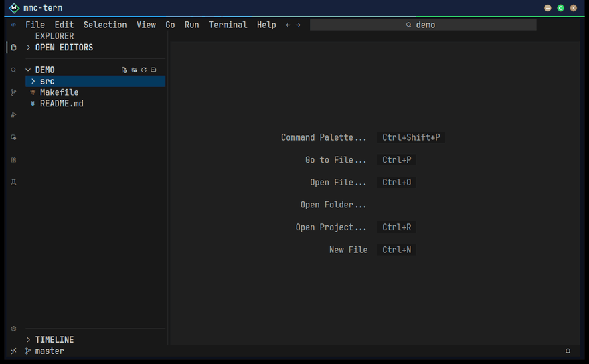Go back with the left arrow
Viewport: 589px width, 364px height.
tap(288, 25)
